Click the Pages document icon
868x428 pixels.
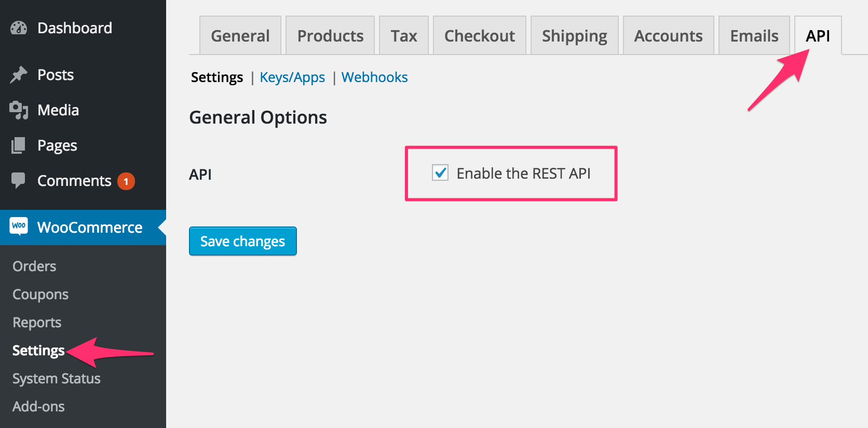18,145
